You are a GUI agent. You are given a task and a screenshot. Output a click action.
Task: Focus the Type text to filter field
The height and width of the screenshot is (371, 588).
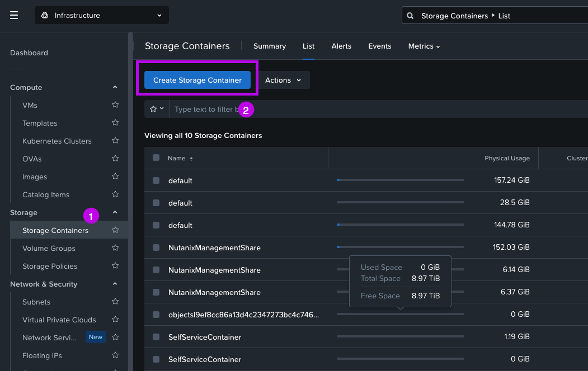pos(379,109)
